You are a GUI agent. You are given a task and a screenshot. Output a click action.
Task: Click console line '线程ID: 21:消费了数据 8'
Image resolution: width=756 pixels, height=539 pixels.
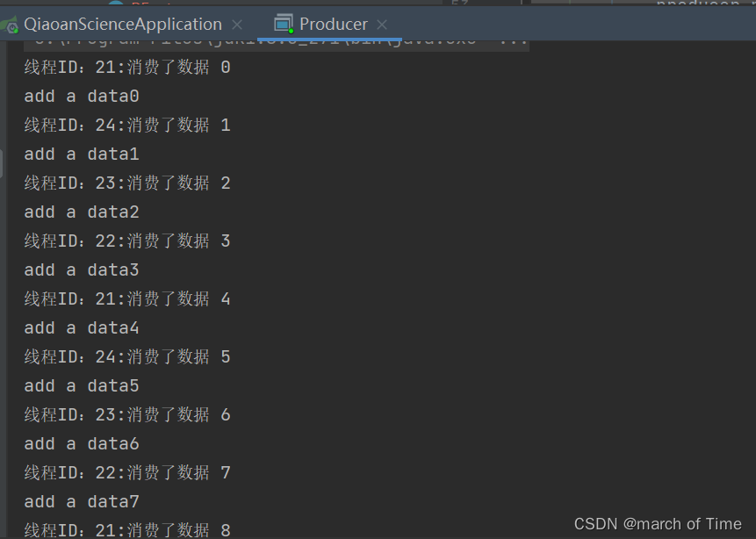[127, 530]
